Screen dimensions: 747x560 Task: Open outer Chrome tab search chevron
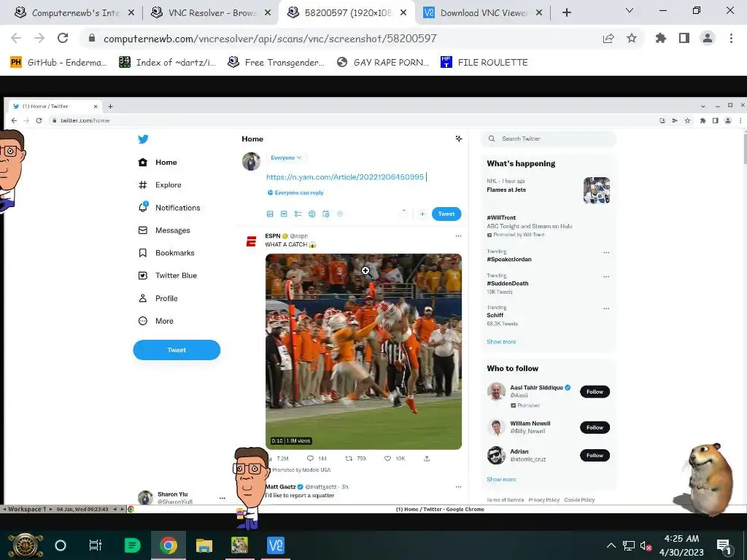click(630, 10)
